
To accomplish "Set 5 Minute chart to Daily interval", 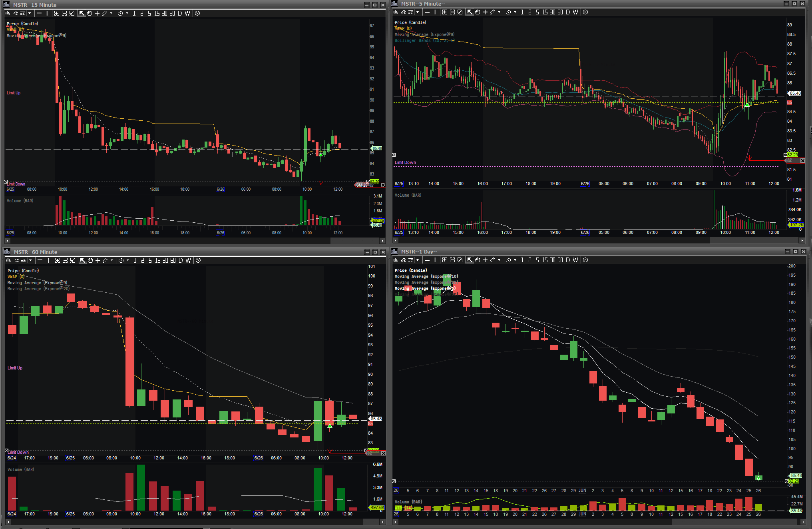I will 568,12.
